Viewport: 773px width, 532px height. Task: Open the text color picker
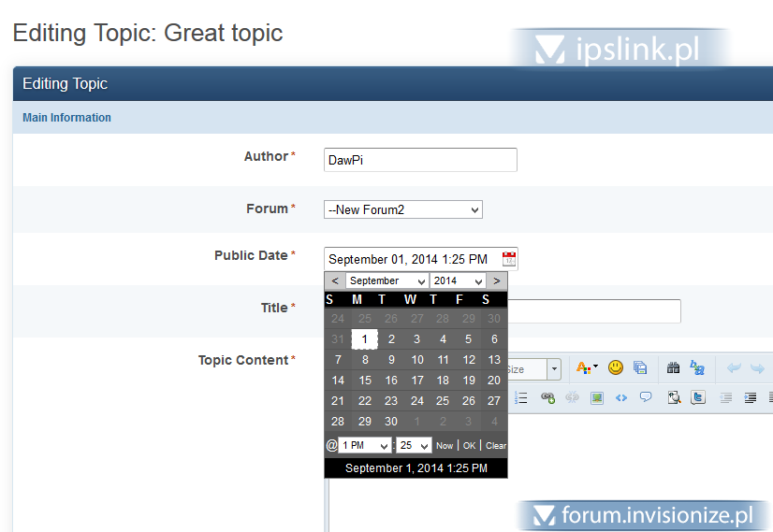(587, 367)
